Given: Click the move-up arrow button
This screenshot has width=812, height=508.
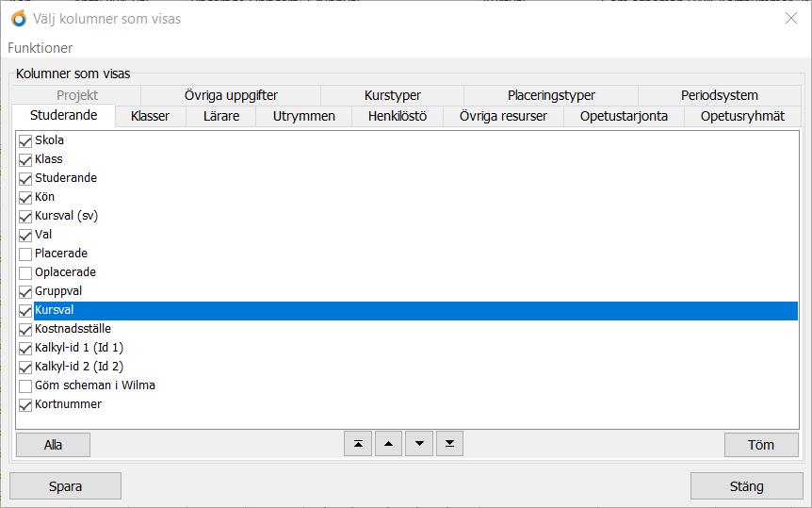Looking at the screenshot, I should (x=388, y=445).
